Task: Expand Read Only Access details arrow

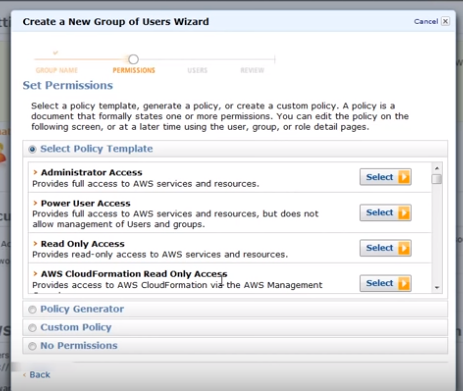Action: [x=35, y=244]
